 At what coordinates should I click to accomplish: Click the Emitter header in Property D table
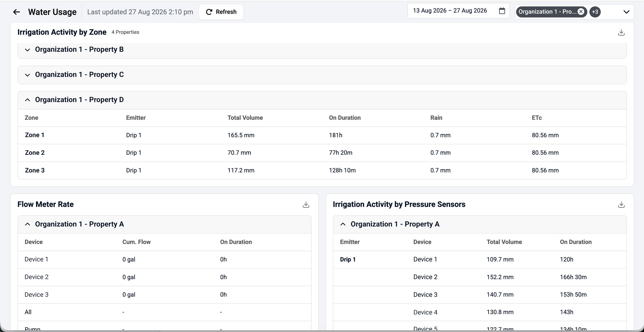(136, 118)
